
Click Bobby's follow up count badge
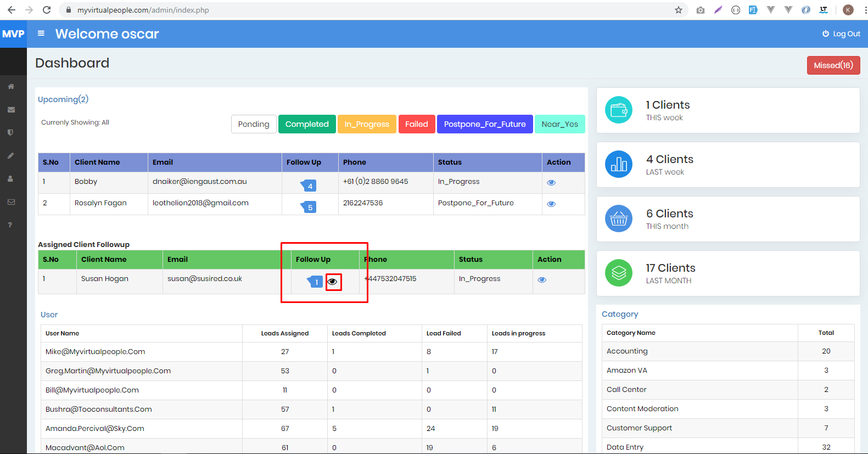(309, 186)
